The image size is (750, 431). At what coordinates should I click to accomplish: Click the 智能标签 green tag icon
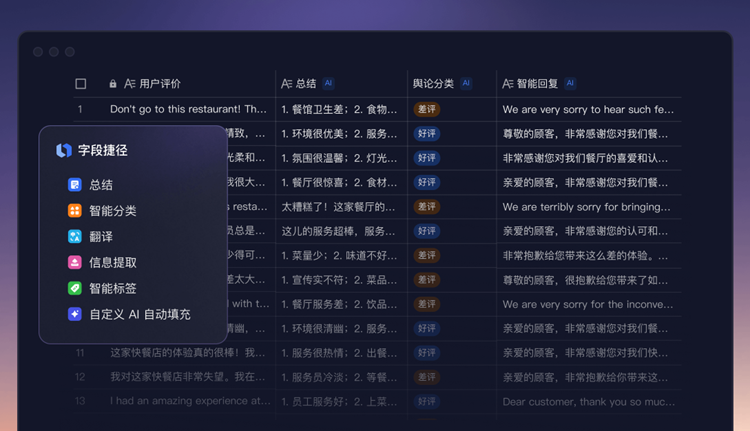pyautogui.click(x=75, y=288)
